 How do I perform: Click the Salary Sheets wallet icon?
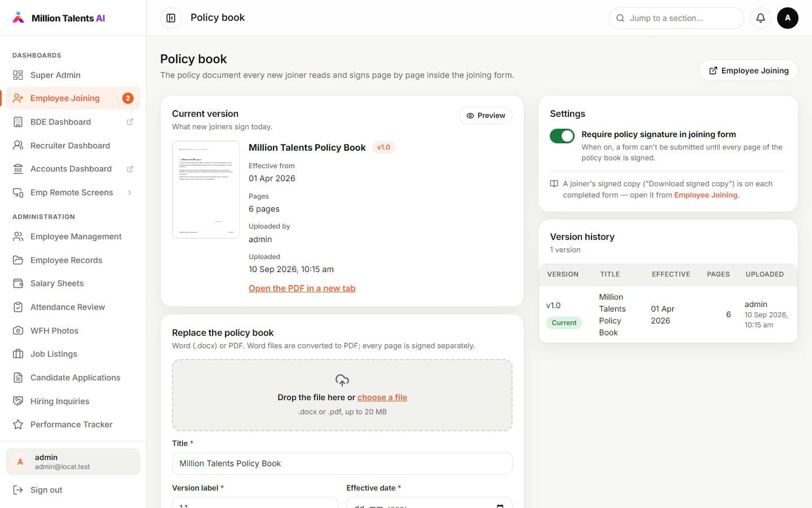pos(18,283)
